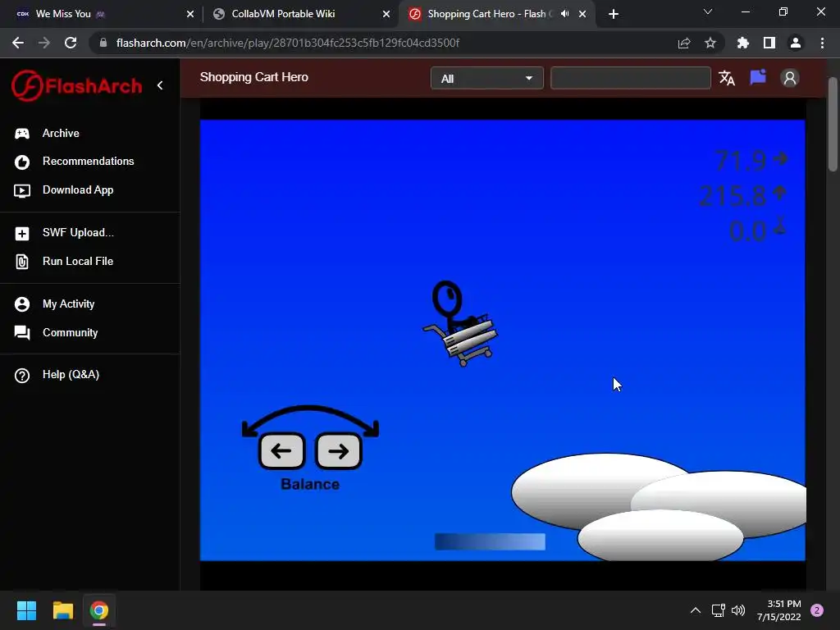840x630 pixels.
Task: Go forward to the next page
Action: tap(44, 43)
